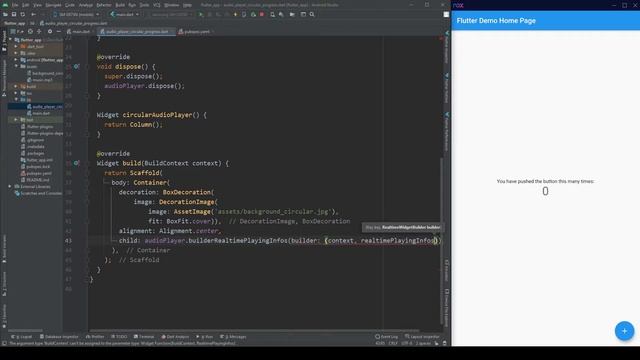This screenshot has width=640, height=360.
Task: Switch to the main.dart editor tab
Action: 79,31
